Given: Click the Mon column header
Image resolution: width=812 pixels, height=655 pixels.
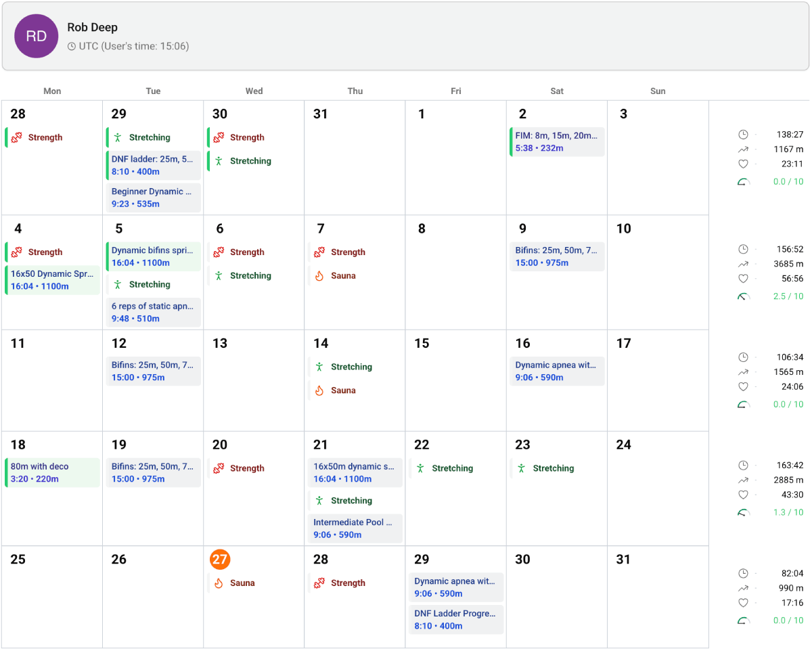Looking at the screenshot, I should tap(52, 91).
